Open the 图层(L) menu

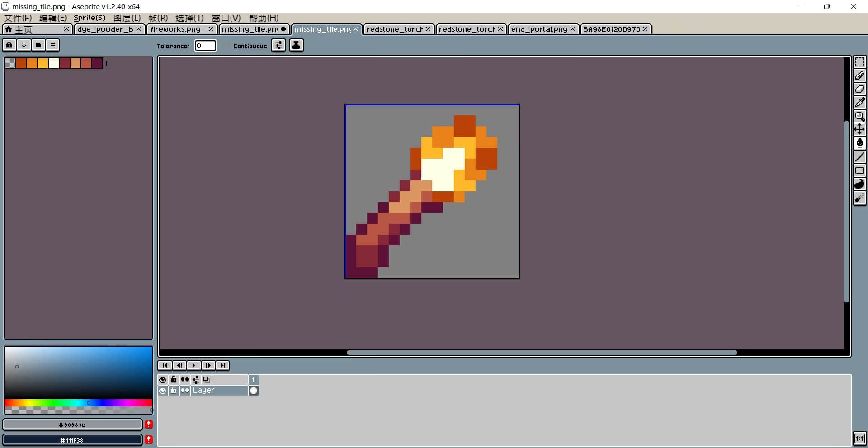127,18
